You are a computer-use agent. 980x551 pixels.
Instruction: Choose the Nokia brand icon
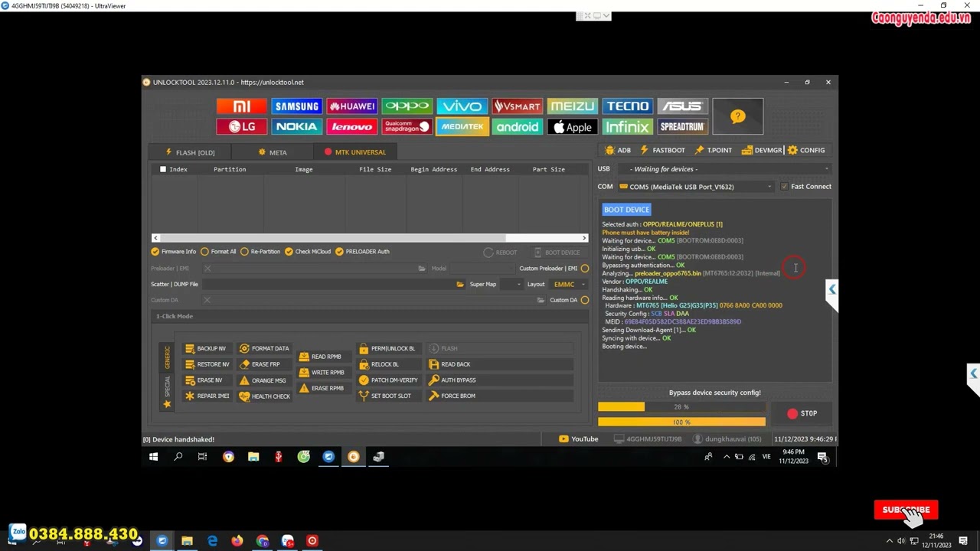click(x=296, y=127)
